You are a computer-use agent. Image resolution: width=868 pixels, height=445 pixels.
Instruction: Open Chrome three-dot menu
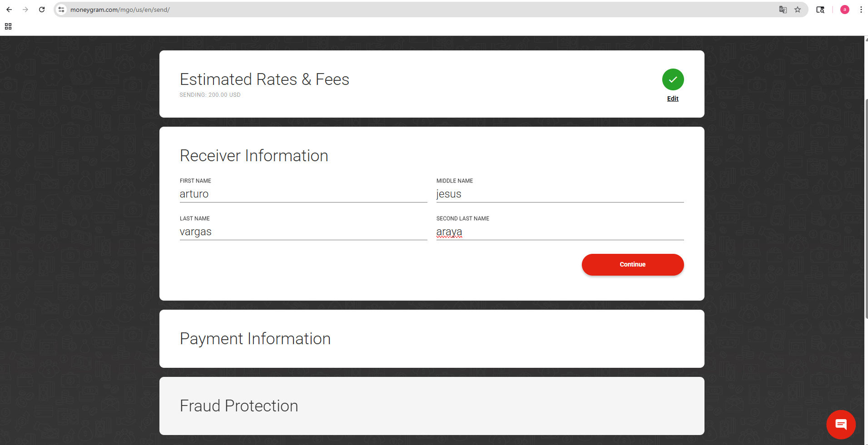click(861, 10)
